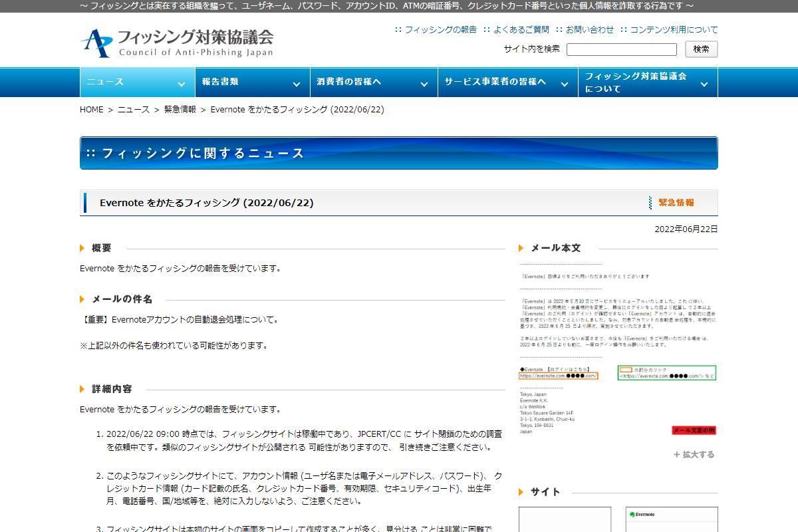798x532 pixels.
Task: Go to ニュース in the breadcrumb
Action: (134, 110)
